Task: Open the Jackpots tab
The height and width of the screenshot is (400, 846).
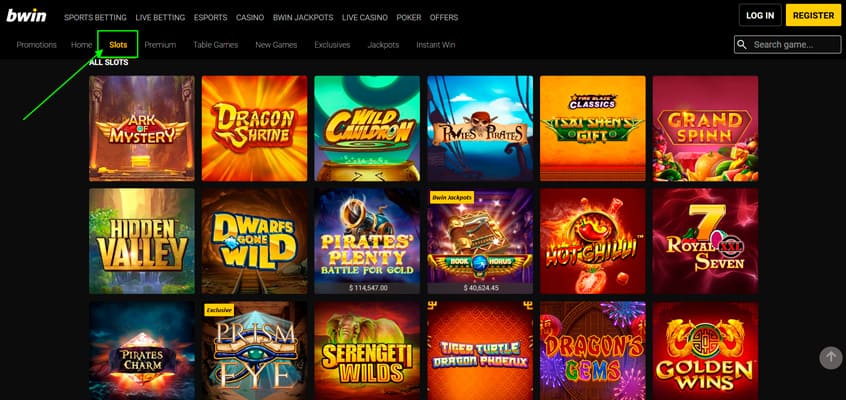Action: [x=383, y=45]
